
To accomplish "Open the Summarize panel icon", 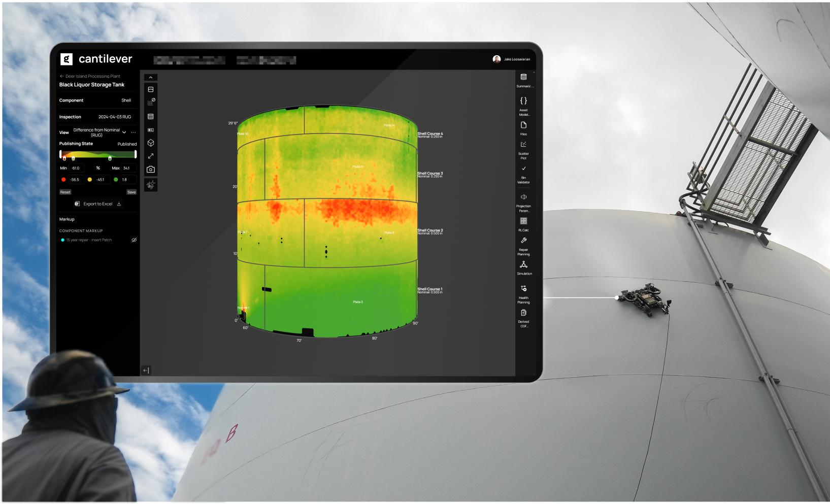I will [x=523, y=77].
